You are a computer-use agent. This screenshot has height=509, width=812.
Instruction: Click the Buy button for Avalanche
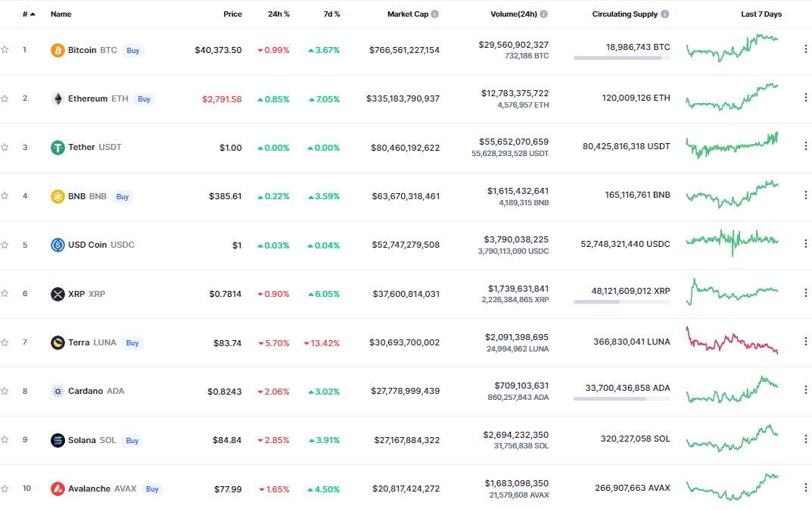pos(152,489)
